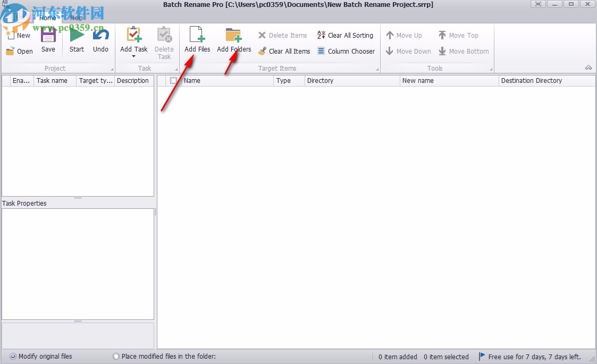Open Project group dialog launcher
This screenshot has height=364, width=597.
click(112, 69)
